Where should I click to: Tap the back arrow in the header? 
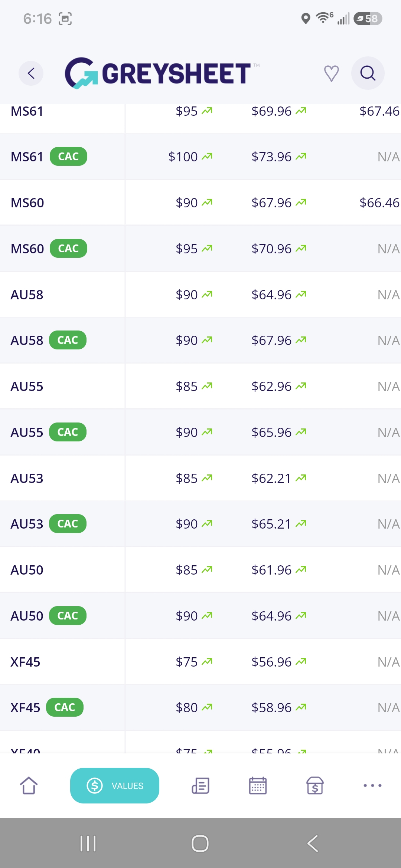pos(31,73)
